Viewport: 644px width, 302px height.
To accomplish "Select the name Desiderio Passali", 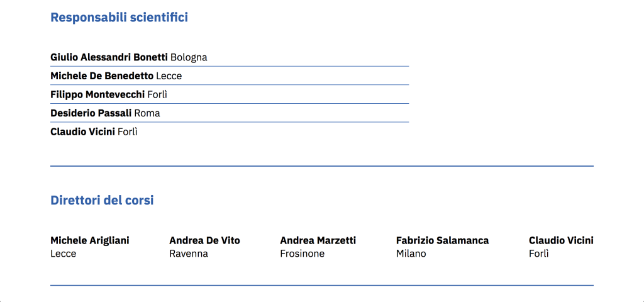I will point(91,113).
